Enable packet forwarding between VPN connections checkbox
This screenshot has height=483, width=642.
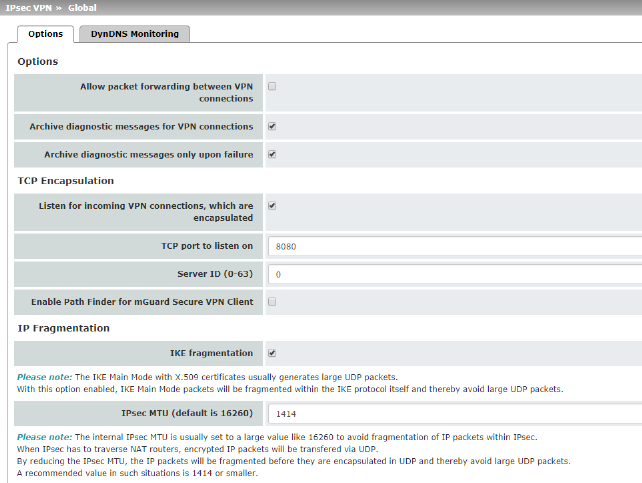(x=272, y=86)
